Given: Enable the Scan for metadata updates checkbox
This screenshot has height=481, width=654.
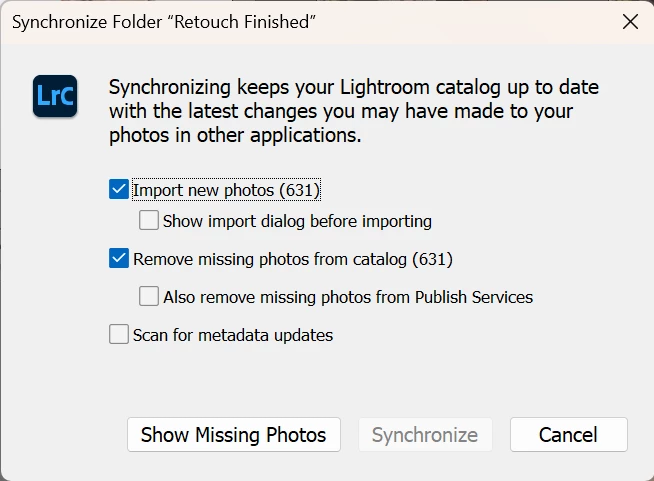Looking at the screenshot, I should (119, 335).
